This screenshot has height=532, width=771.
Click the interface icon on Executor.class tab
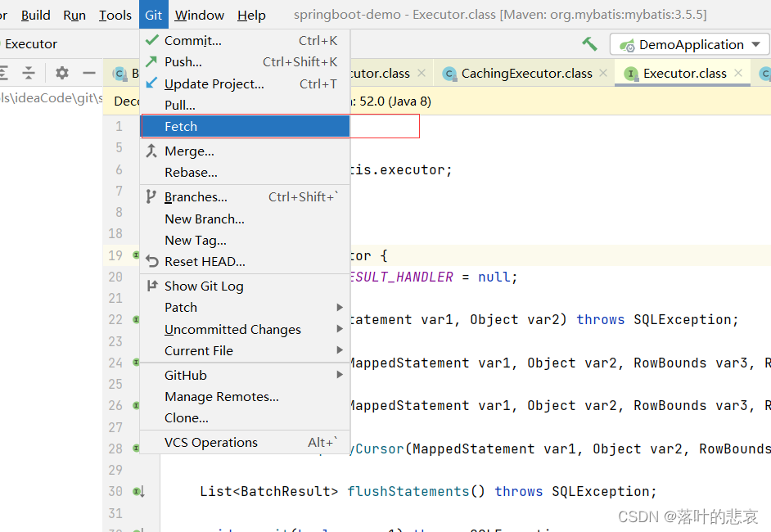click(x=631, y=74)
